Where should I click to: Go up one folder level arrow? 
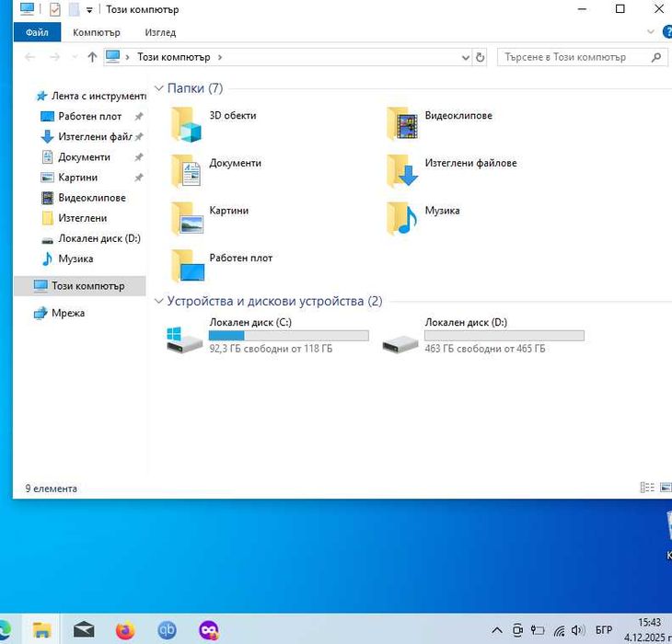[x=92, y=57]
